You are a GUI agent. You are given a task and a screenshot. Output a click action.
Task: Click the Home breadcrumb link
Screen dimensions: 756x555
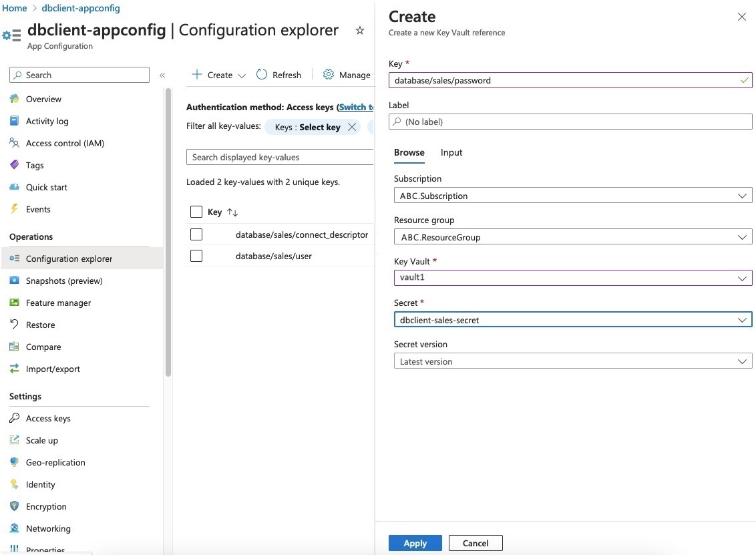pos(15,8)
